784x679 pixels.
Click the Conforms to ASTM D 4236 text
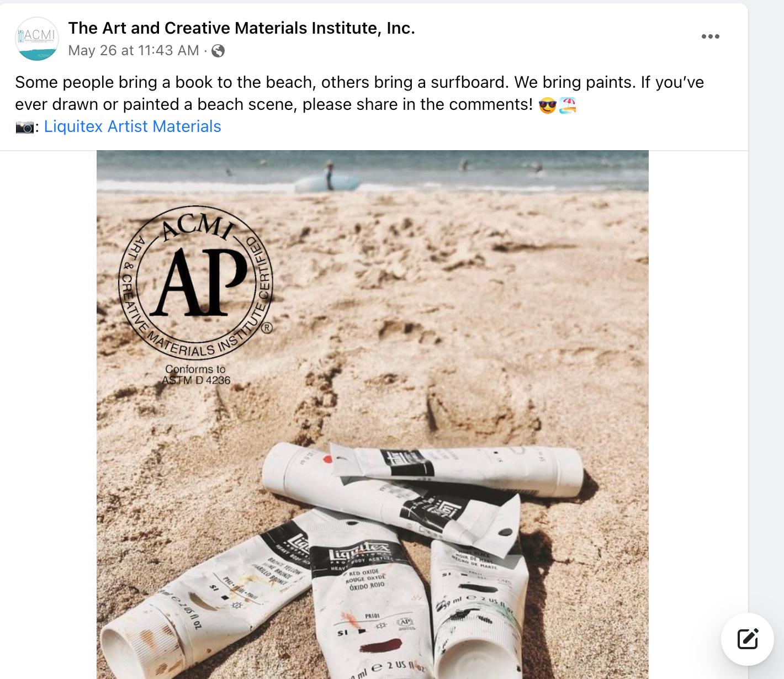tap(195, 375)
